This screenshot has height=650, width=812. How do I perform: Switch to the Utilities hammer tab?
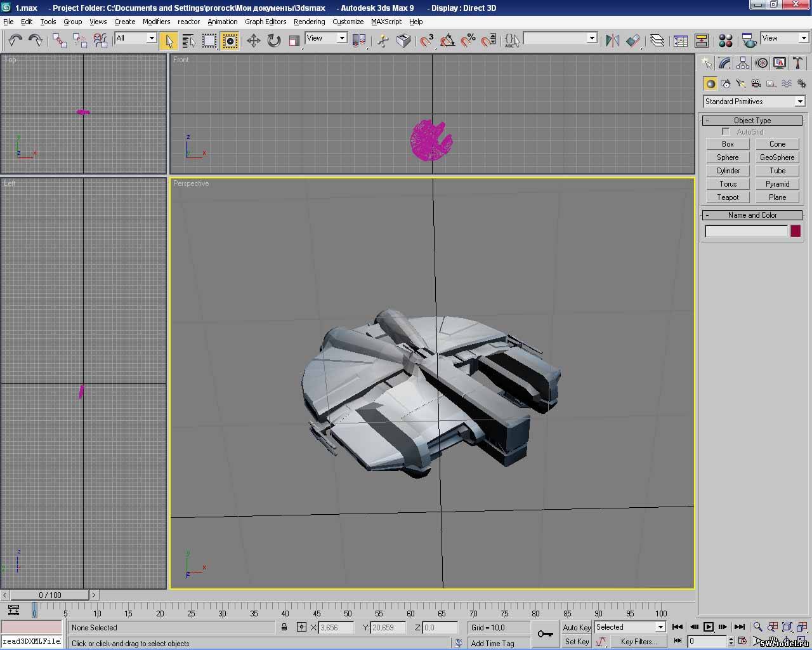[x=798, y=63]
